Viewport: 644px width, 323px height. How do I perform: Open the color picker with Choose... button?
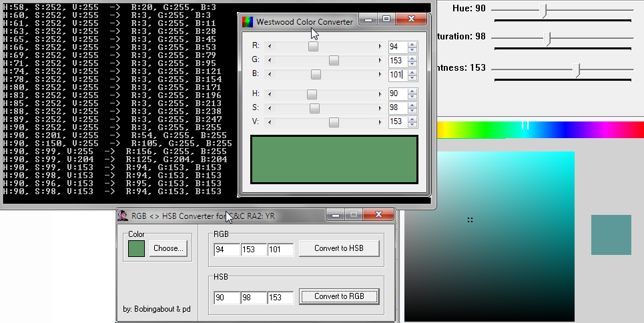coord(168,248)
